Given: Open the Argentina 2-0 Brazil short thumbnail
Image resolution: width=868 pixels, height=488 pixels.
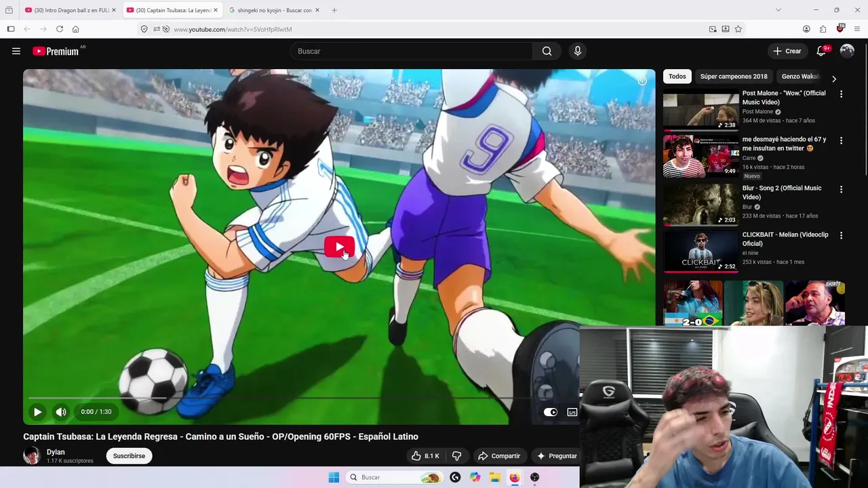Looking at the screenshot, I should point(693,304).
